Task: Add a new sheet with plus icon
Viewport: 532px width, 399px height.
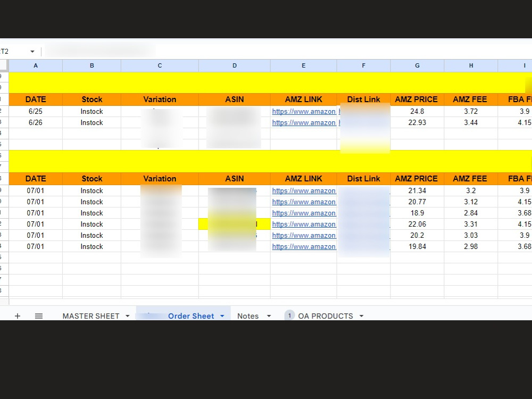Action: click(x=18, y=316)
